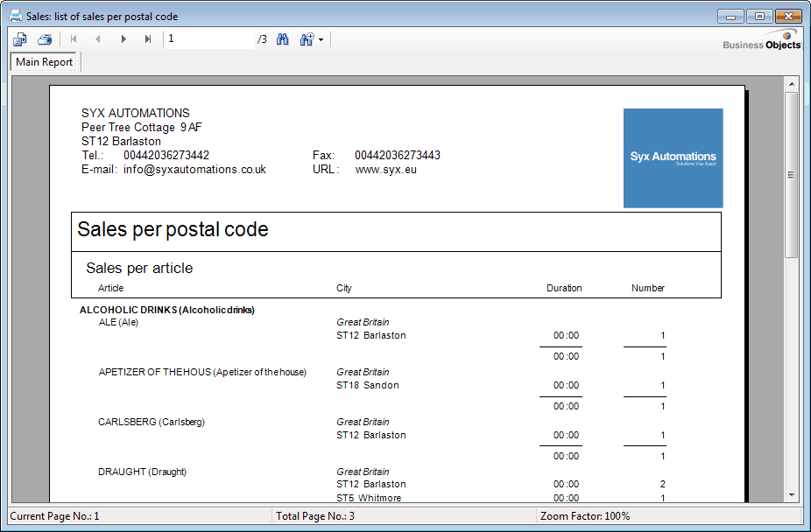Click the Syx Automations logo image
811x532 pixels.
click(x=673, y=158)
